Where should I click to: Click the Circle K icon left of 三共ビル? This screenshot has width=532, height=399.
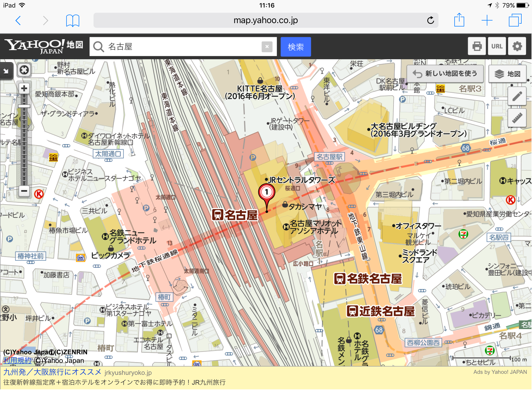pyautogui.click(x=39, y=194)
